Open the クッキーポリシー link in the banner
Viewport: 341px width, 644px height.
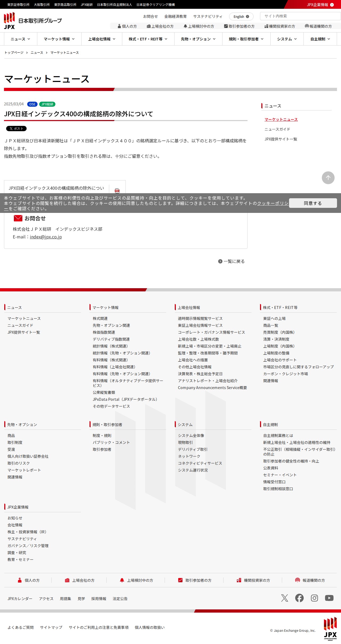(x=273, y=203)
